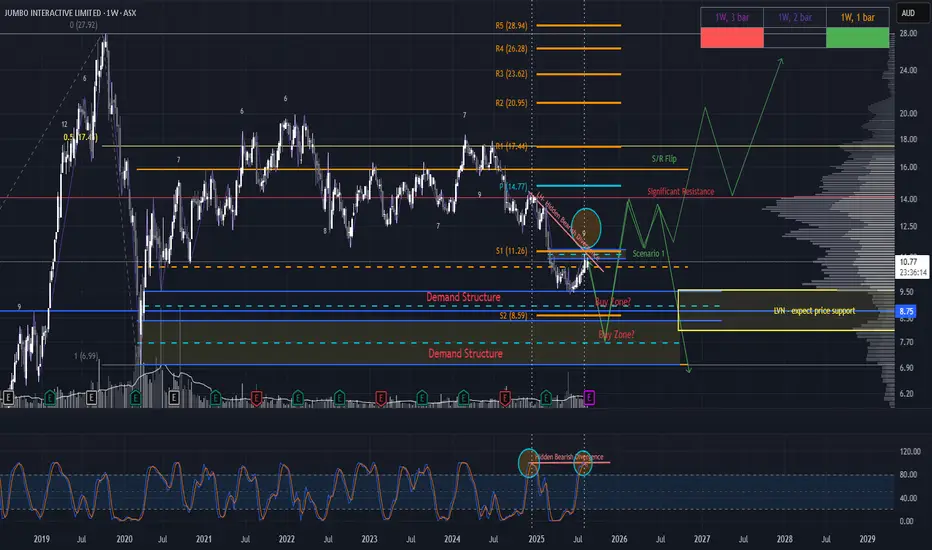
Task: Click the 'Significant Resistance' annotation
Action: point(681,191)
